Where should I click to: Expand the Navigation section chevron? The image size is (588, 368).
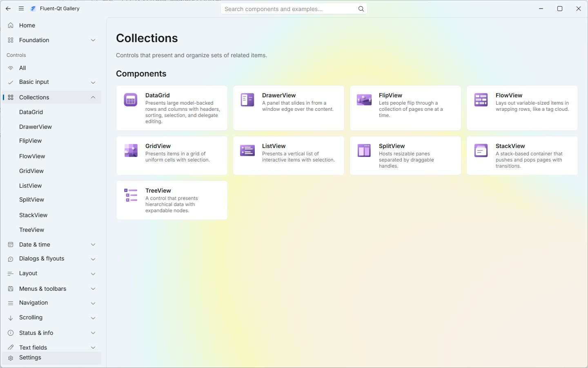(x=93, y=303)
